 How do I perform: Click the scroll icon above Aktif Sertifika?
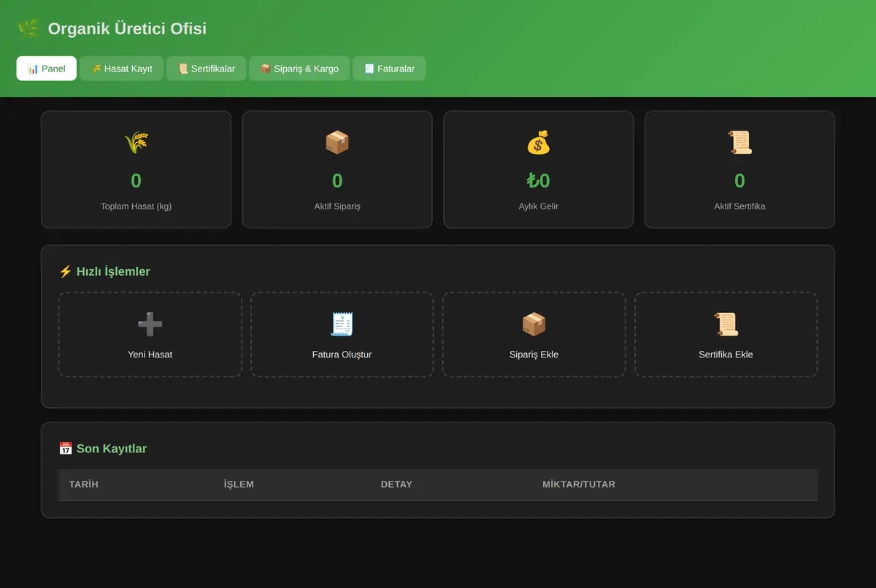[x=739, y=142]
